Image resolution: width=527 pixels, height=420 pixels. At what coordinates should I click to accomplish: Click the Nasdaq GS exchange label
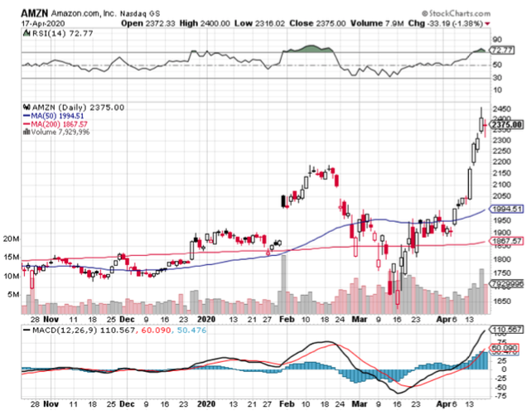click(x=140, y=14)
